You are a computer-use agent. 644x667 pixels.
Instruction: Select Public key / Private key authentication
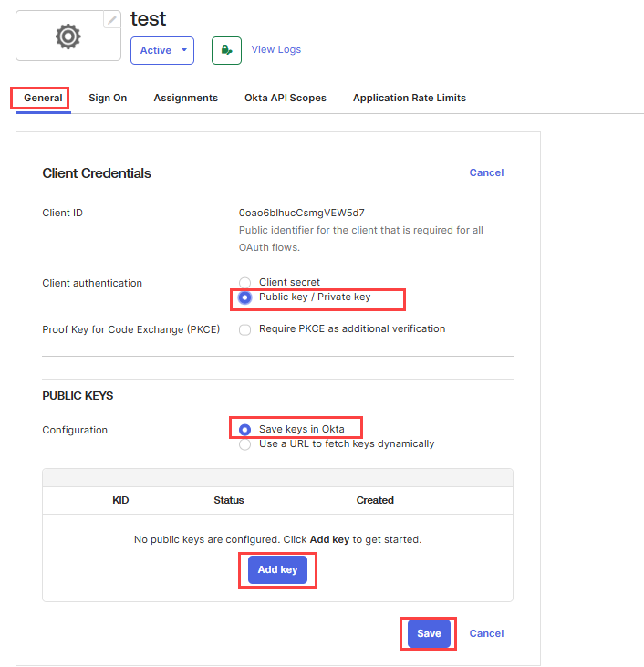tap(244, 297)
